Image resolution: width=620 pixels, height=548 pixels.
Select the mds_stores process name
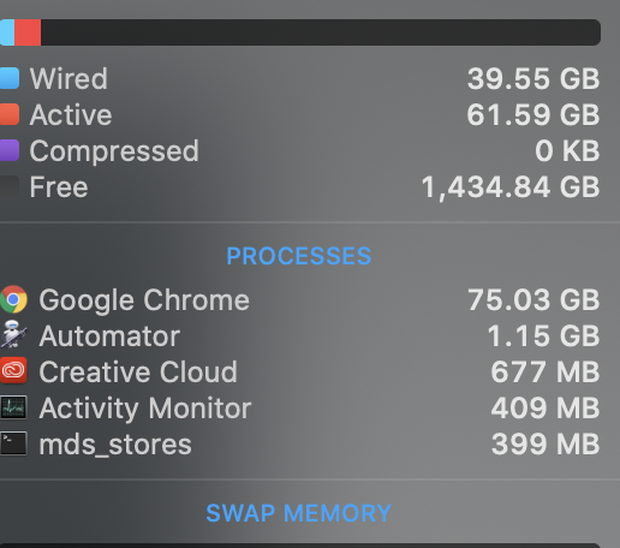pos(115,444)
